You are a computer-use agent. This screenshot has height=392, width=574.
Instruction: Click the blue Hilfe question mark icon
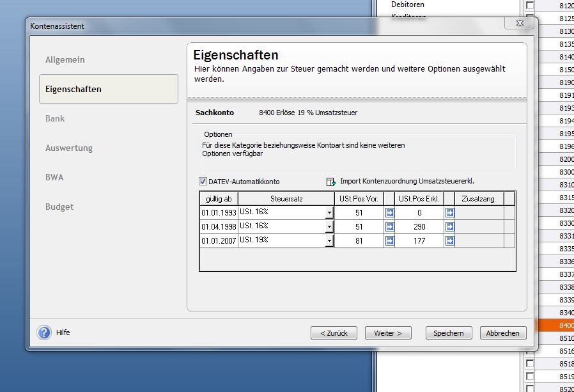tap(44, 333)
